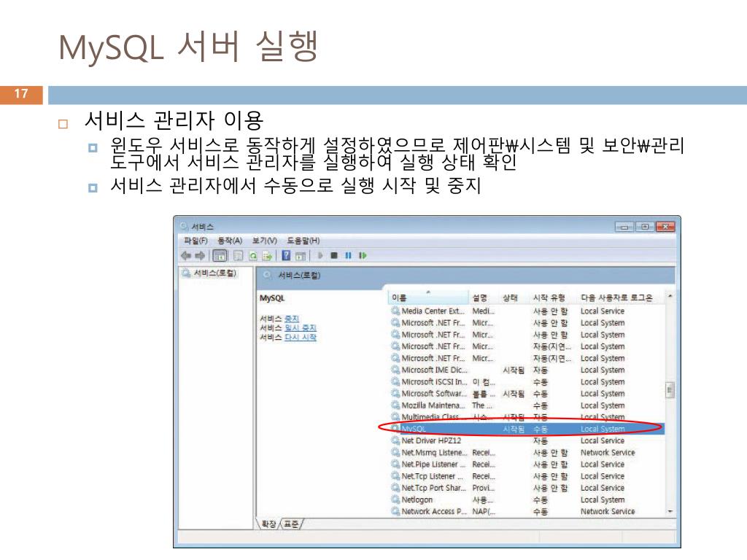The height and width of the screenshot is (560, 747).
Task: Click the 서비스 title bar icon
Action: click(x=185, y=226)
